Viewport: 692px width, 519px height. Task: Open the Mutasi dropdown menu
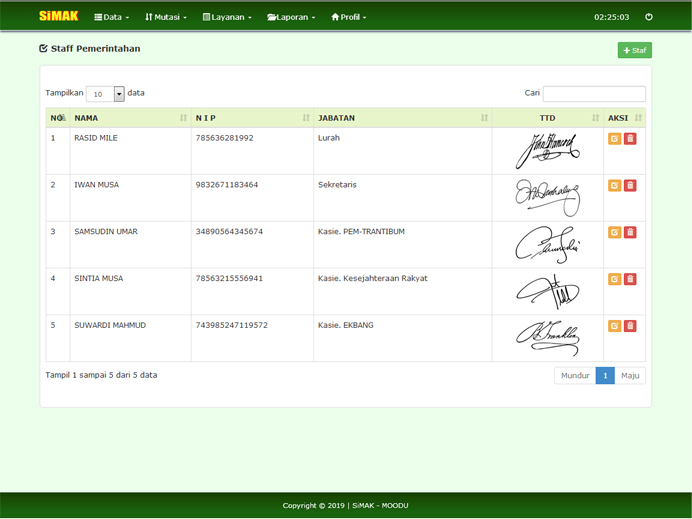coord(165,17)
